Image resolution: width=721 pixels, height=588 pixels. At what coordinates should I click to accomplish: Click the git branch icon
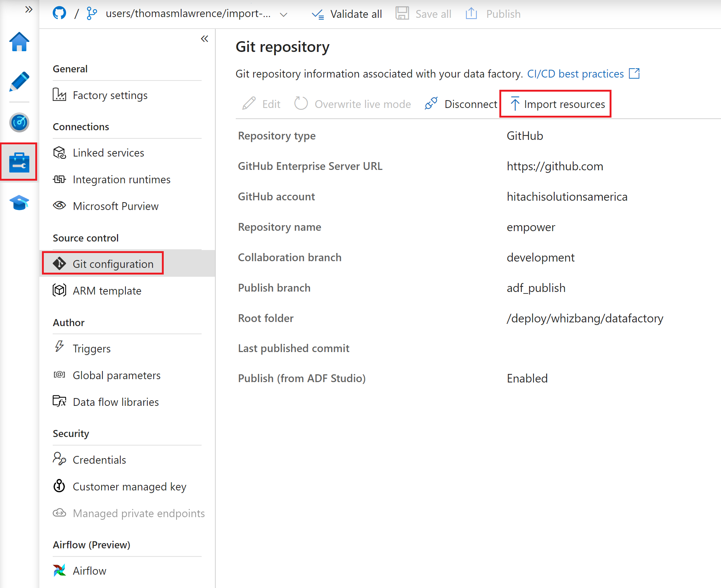[92, 13]
